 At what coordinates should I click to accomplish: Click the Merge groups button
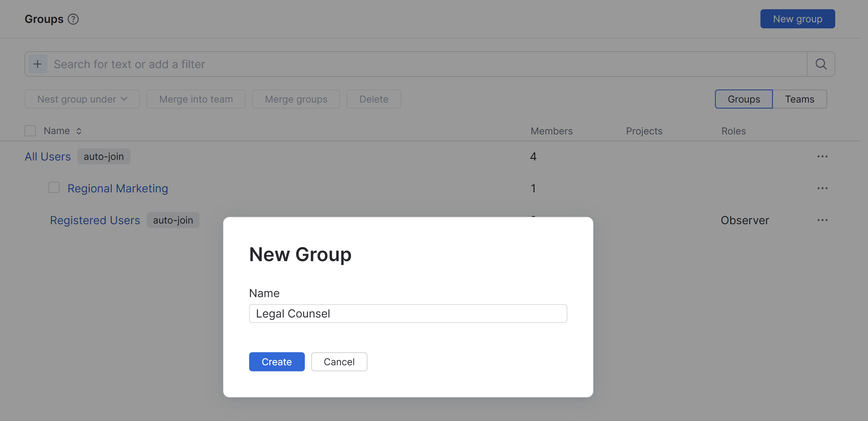click(296, 99)
